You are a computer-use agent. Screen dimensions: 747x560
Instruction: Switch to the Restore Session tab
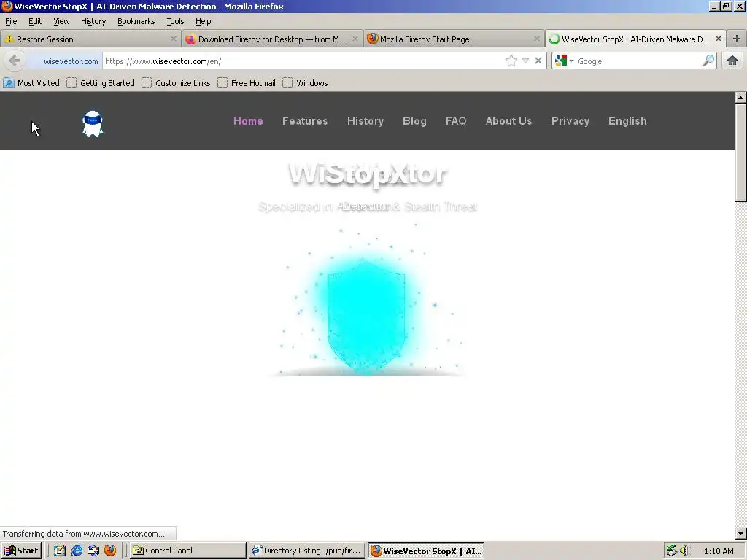click(90, 39)
